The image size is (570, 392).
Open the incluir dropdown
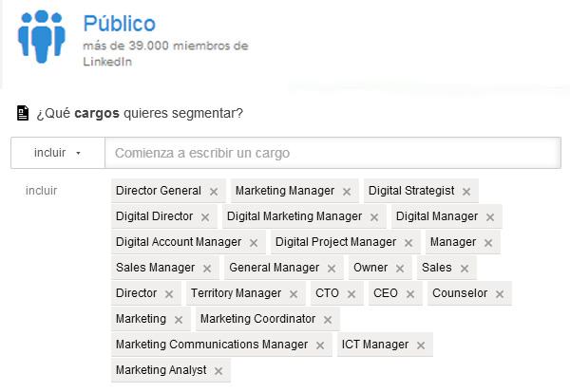[x=58, y=153]
